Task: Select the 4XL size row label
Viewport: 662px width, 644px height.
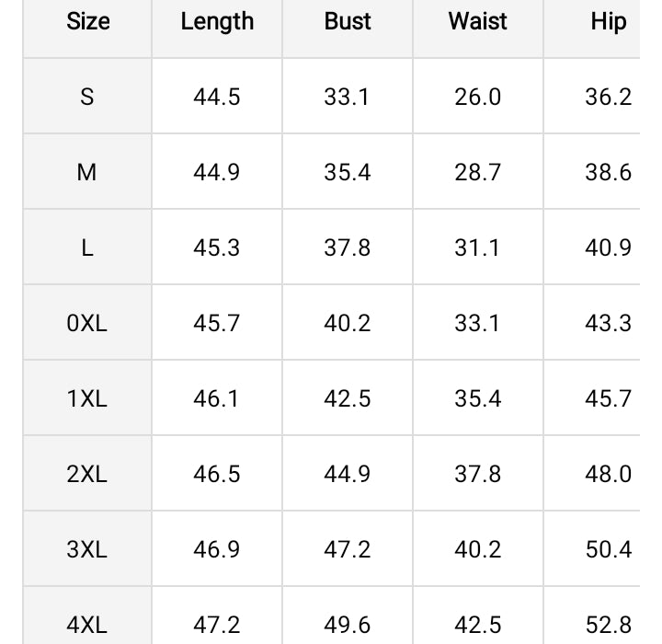Action: point(87,625)
